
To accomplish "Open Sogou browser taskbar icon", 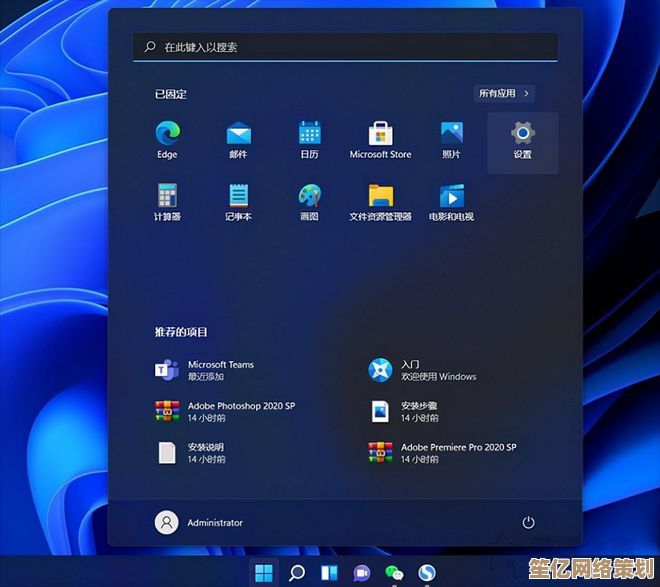I will 427,573.
